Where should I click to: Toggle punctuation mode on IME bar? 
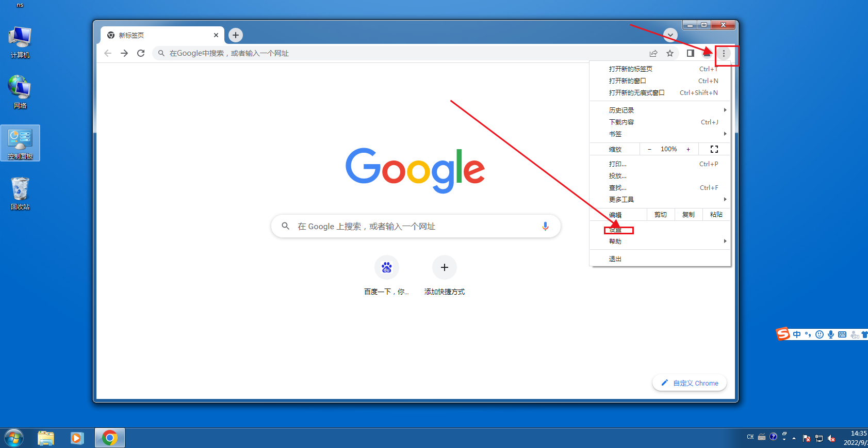[x=808, y=334]
